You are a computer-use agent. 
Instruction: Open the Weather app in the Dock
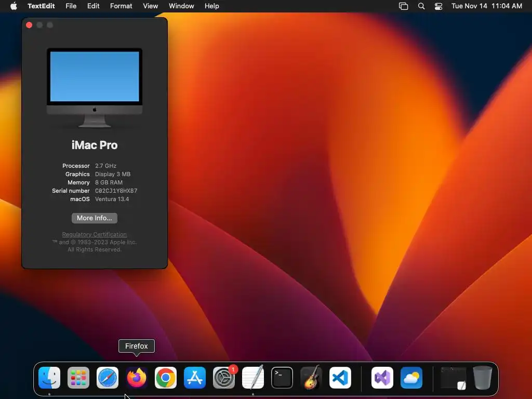(411, 378)
